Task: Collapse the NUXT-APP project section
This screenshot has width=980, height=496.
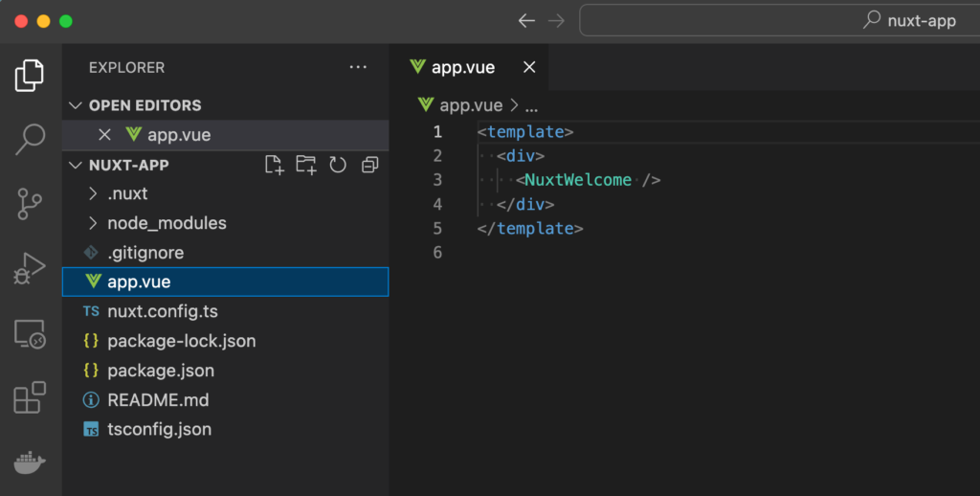Action: (x=128, y=165)
